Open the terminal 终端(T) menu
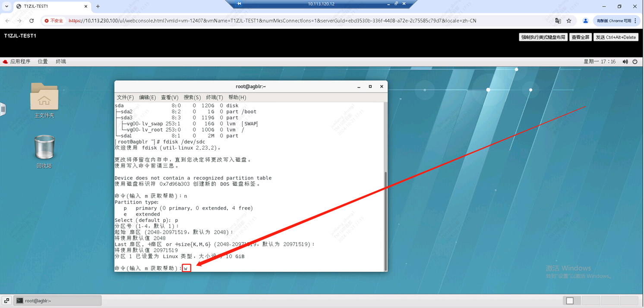 click(x=214, y=97)
